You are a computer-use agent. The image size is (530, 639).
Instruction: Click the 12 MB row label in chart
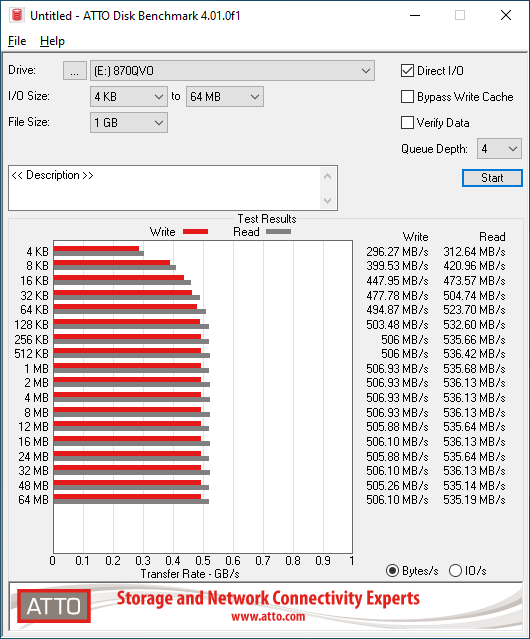click(x=33, y=427)
